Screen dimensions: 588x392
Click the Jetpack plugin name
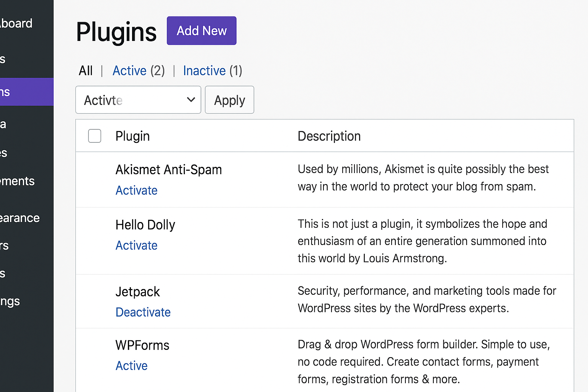(137, 292)
